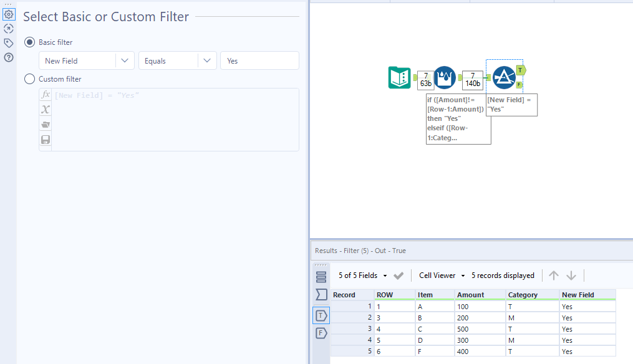The image size is (633, 364).
Task: Select the Multi-Row Formula tool
Action: click(445, 77)
